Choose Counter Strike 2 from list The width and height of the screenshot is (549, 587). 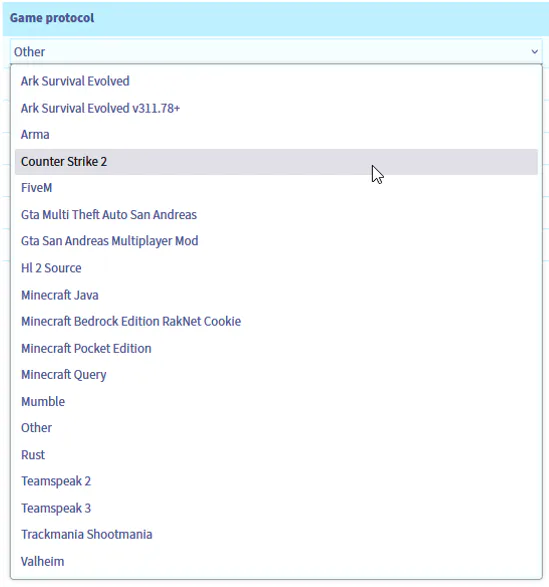coord(276,162)
